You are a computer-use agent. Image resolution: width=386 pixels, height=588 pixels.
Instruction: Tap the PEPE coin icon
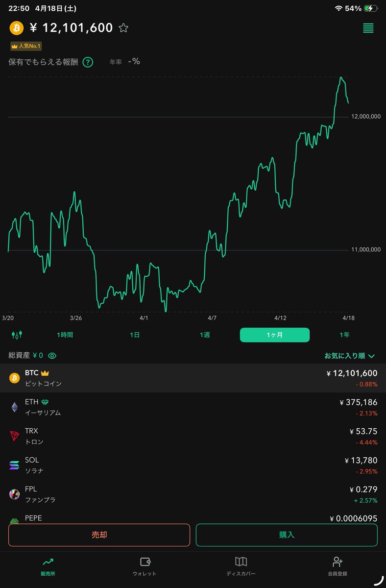pyautogui.click(x=15, y=521)
